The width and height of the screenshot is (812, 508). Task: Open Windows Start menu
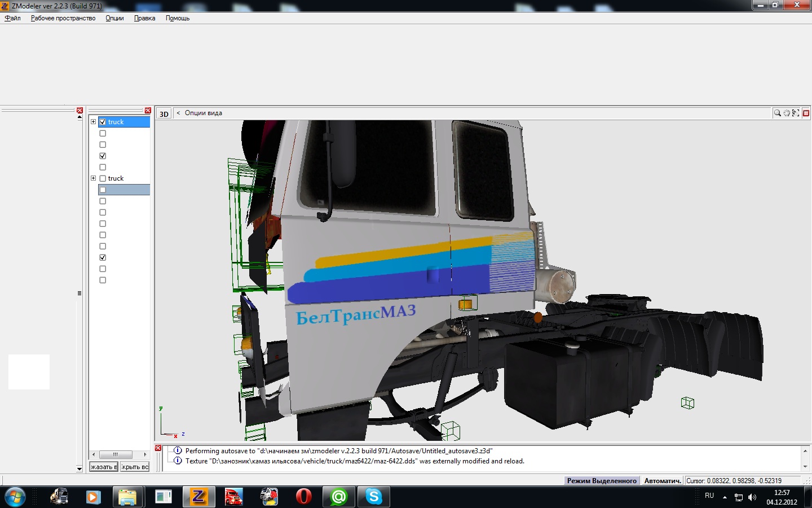point(15,497)
